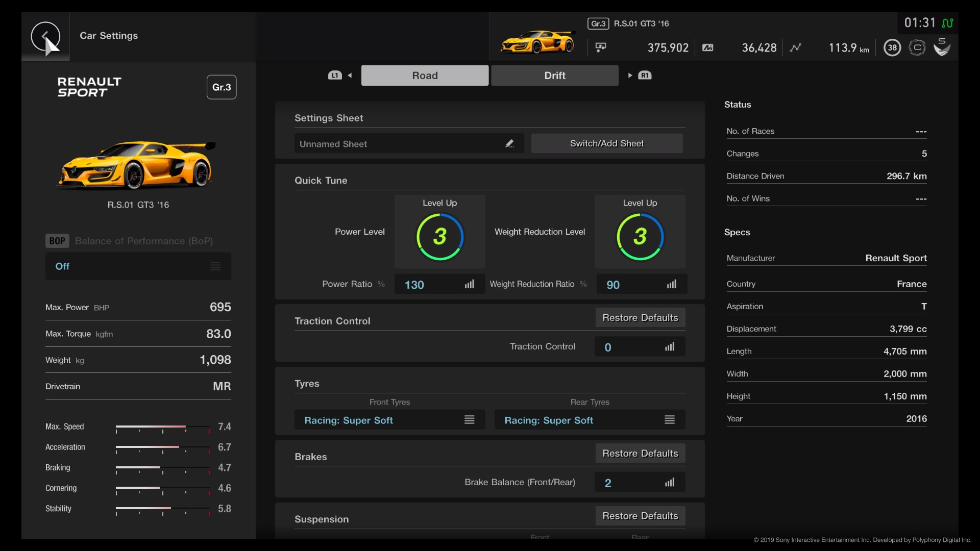980x551 pixels.
Task: Click the bars icon in Brake Balance field
Action: click(x=670, y=483)
